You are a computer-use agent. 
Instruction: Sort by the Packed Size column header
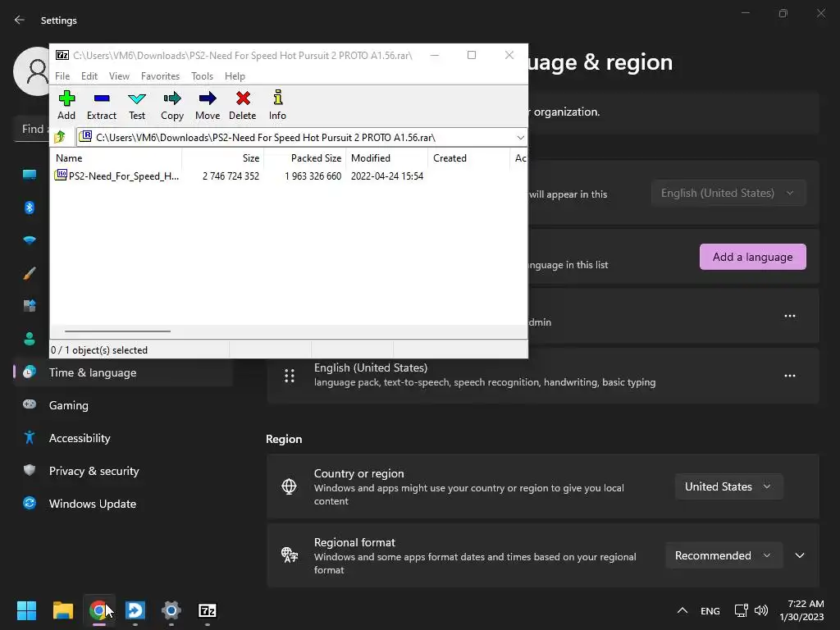pyautogui.click(x=305, y=158)
